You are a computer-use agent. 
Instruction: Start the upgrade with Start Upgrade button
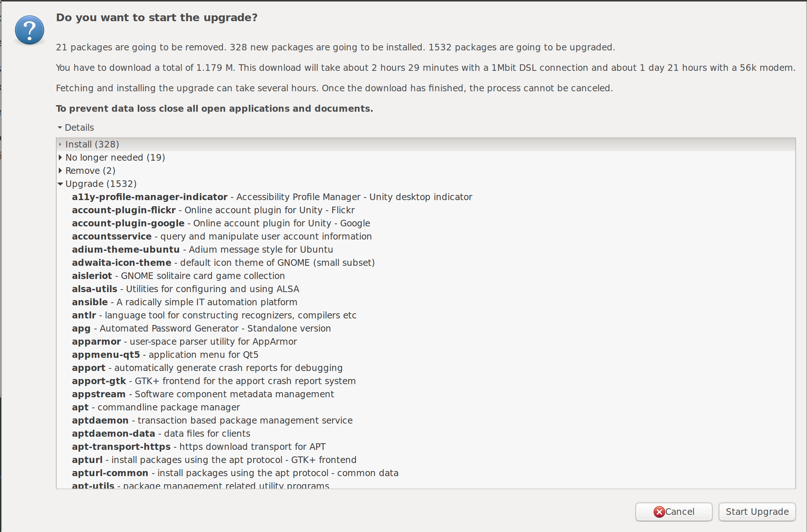click(757, 512)
